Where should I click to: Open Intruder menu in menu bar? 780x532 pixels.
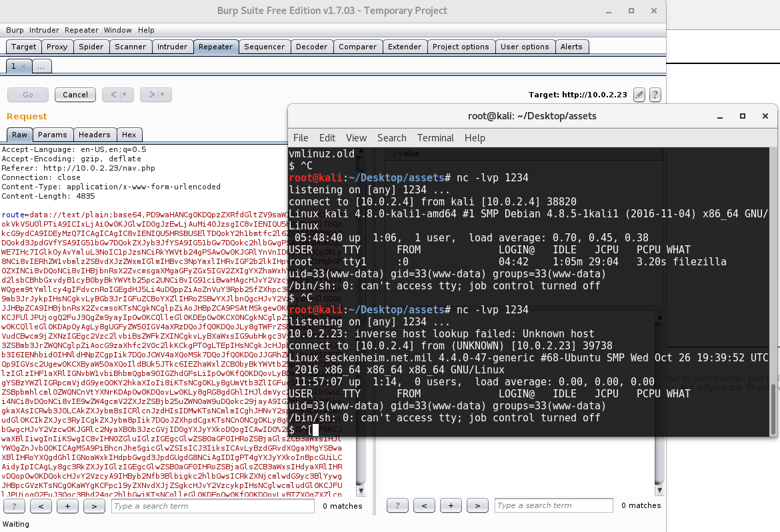44,31
